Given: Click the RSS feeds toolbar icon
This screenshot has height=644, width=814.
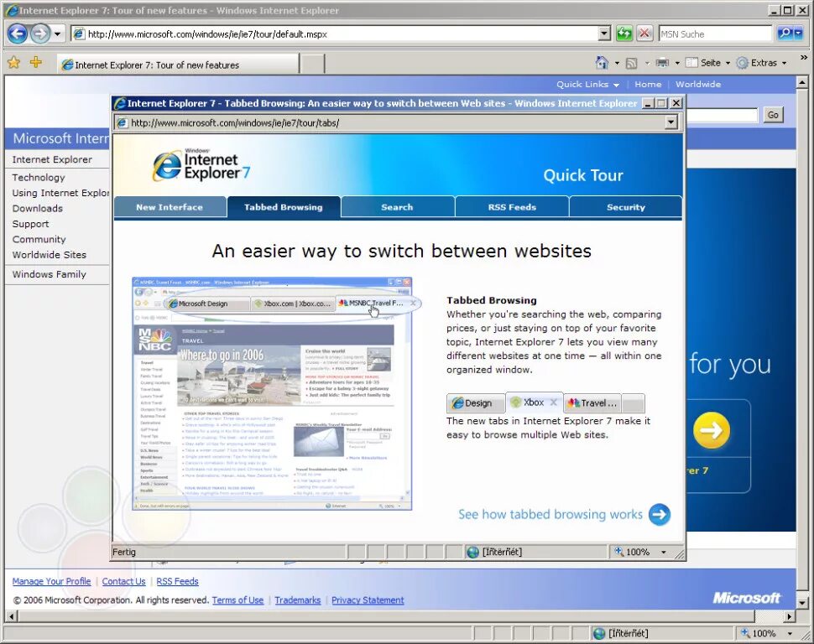Looking at the screenshot, I should [631, 64].
